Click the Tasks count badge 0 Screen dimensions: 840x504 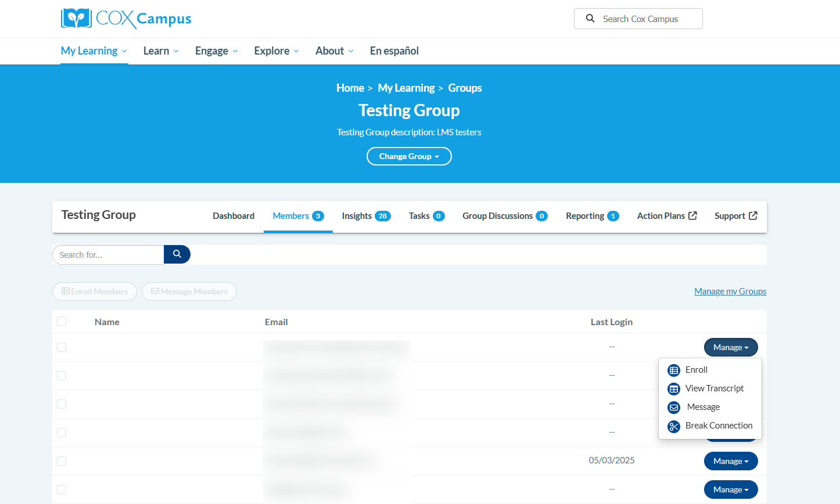pos(439,216)
